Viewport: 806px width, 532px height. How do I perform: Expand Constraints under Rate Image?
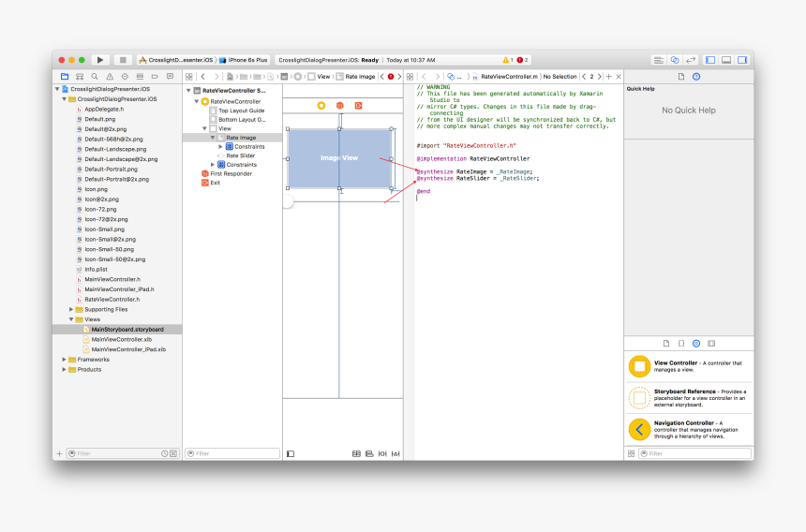pos(221,146)
